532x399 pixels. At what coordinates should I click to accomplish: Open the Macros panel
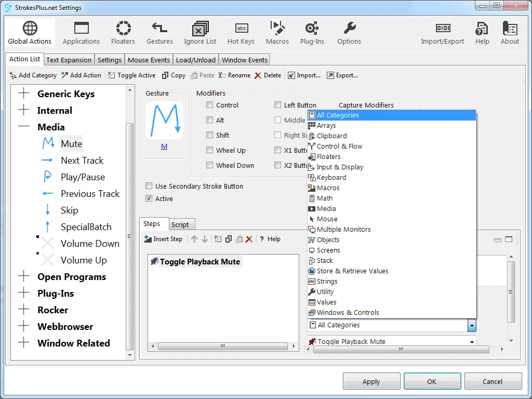(277, 32)
